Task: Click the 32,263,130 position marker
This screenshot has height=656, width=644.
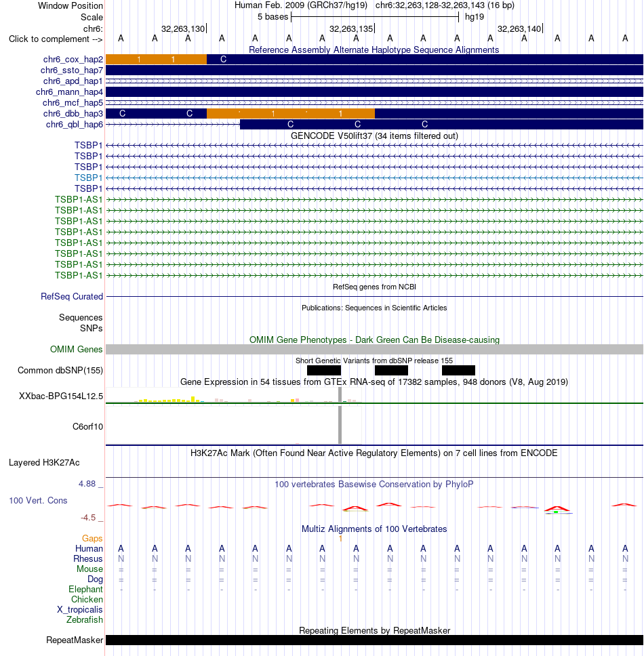Action: (183, 29)
